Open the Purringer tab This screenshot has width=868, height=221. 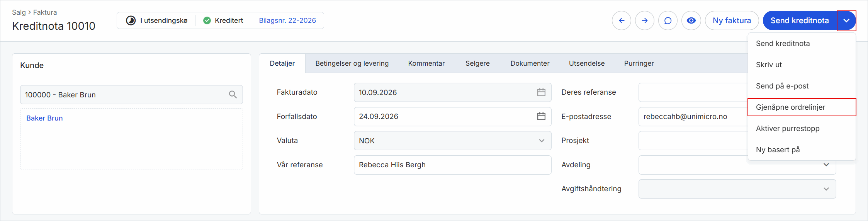coord(639,63)
